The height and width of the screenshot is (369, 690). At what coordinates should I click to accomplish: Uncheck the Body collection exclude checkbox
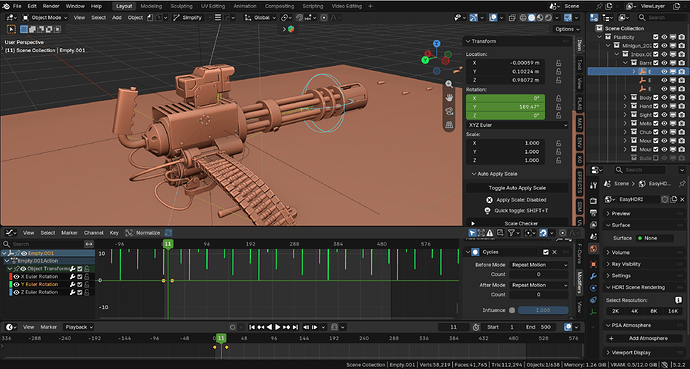click(656, 97)
